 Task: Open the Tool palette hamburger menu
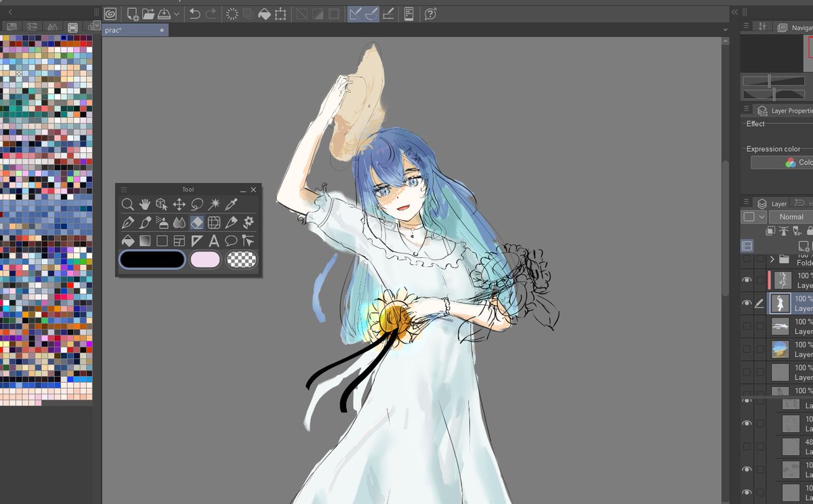pos(124,190)
